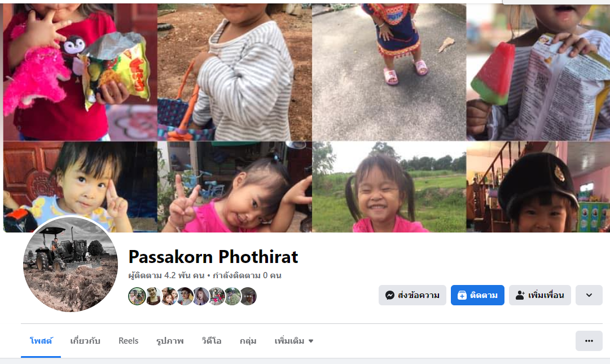Open the เพิ่มเติม tab dropdown
The image size is (610, 364).
click(x=294, y=341)
